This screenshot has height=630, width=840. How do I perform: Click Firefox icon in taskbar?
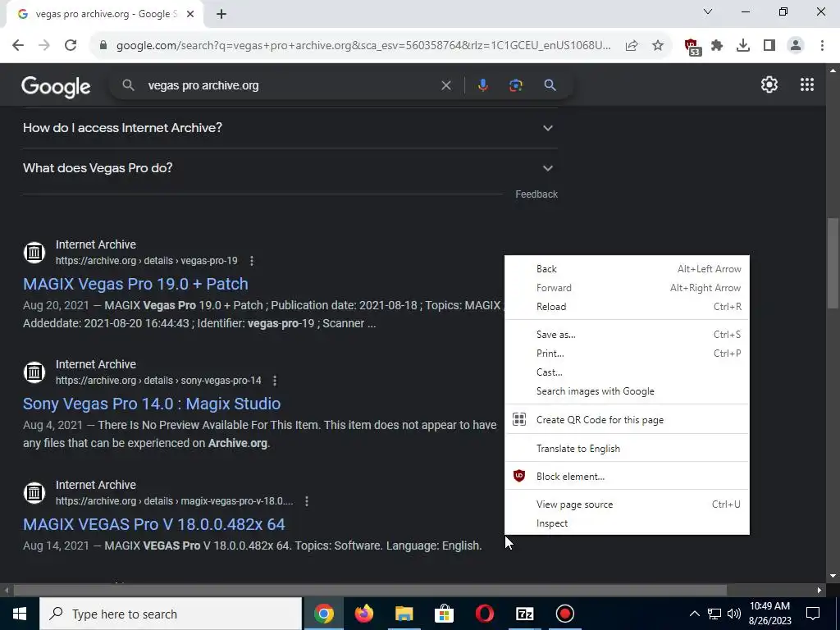pyautogui.click(x=363, y=614)
